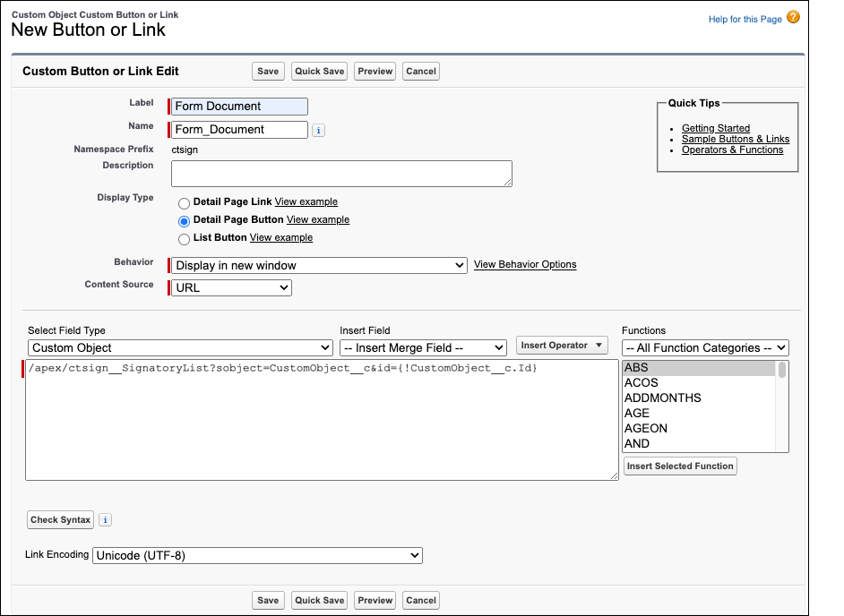Click Cancel at the bottom of the page

coord(420,600)
